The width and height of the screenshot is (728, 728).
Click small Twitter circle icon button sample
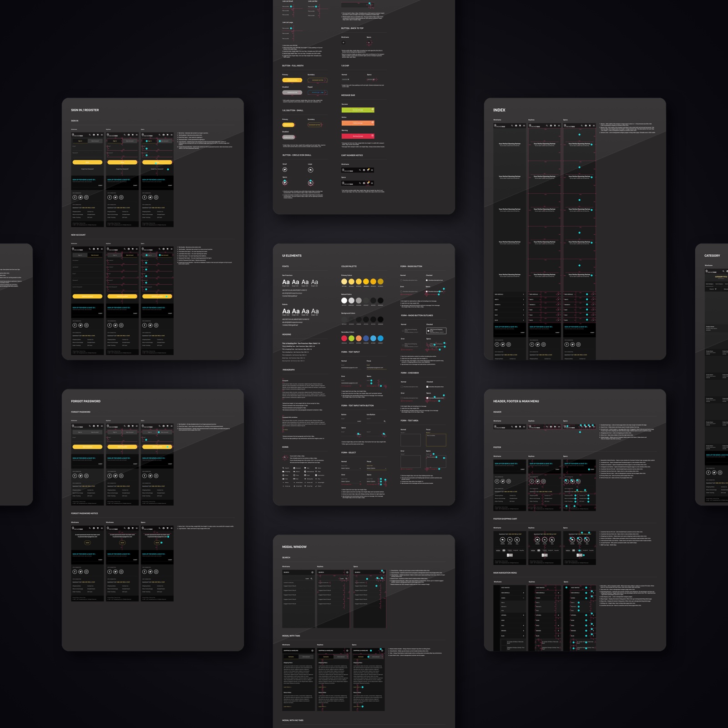285,170
